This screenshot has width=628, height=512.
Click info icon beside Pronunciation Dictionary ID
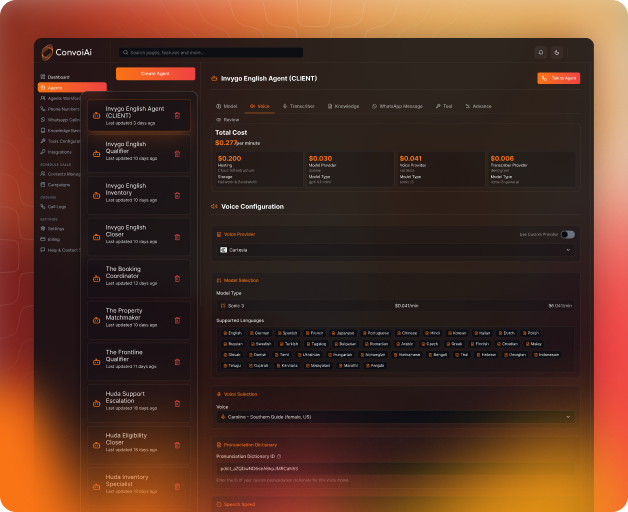(x=279, y=456)
